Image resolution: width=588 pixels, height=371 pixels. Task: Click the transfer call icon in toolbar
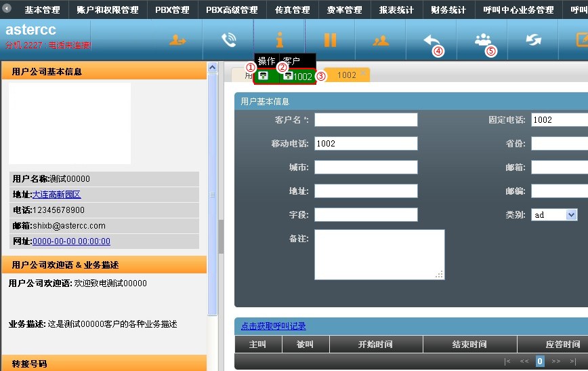(x=177, y=40)
